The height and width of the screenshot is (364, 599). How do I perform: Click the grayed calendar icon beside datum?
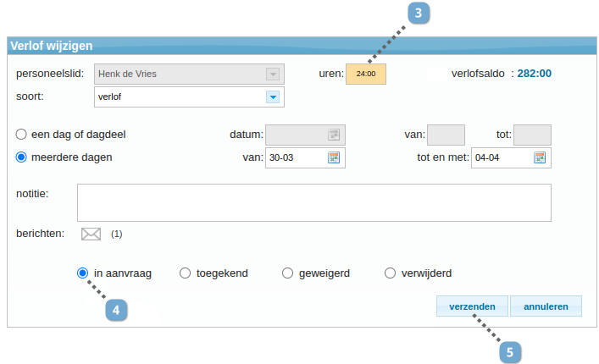(x=334, y=135)
